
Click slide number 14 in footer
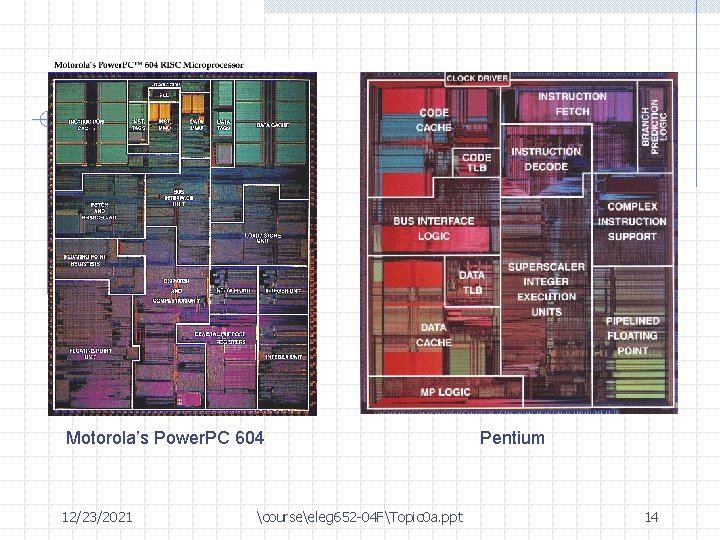[x=651, y=517]
